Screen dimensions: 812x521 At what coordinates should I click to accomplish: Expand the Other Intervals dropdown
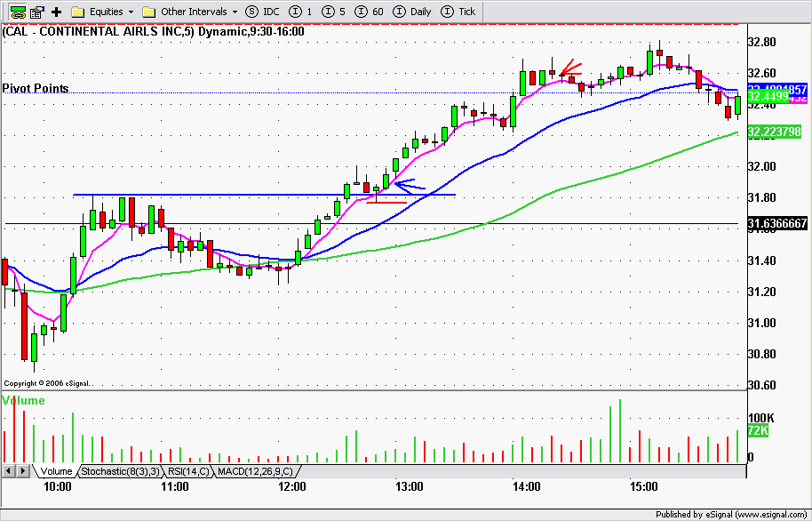click(x=190, y=12)
